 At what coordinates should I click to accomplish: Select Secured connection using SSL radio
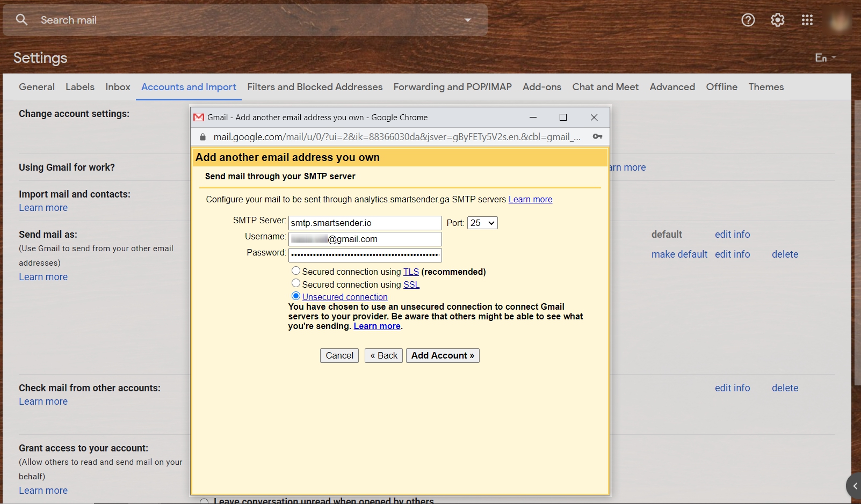[296, 283]
